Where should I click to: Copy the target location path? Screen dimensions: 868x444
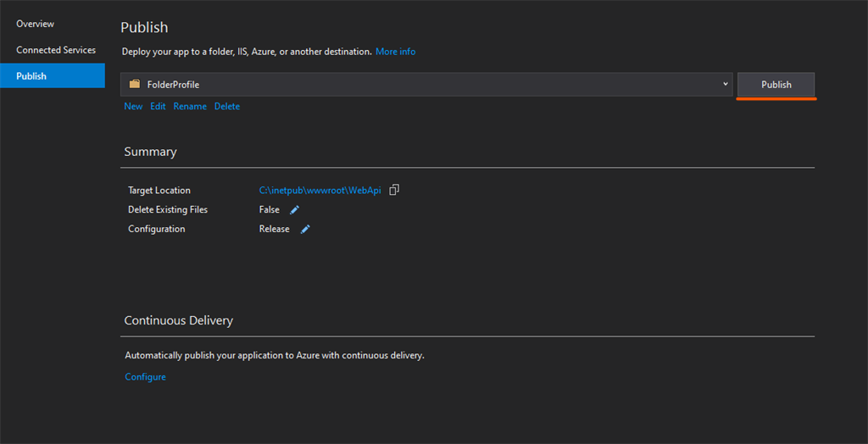394,191
